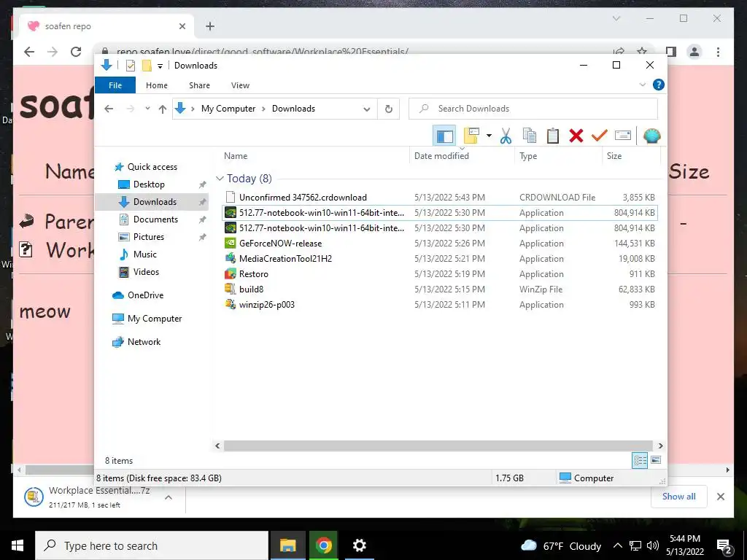
Task: Open the Windows Start menu
Action: (18, 545)
